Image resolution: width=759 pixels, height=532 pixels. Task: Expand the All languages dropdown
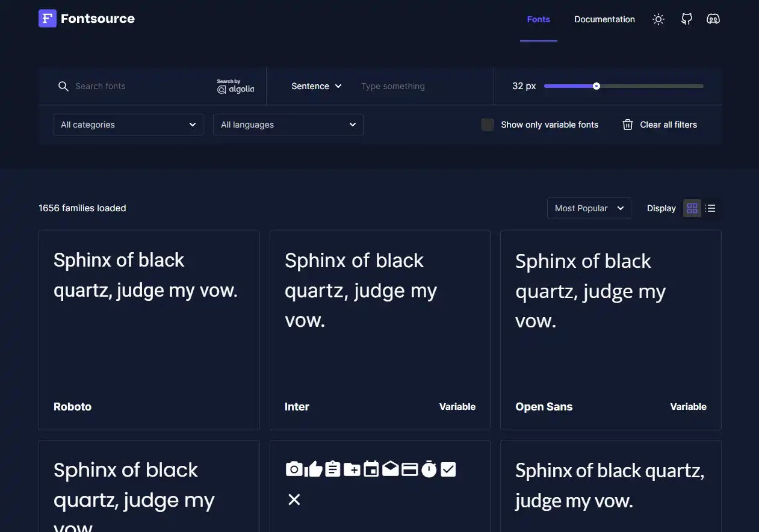[x=288, y=125]
